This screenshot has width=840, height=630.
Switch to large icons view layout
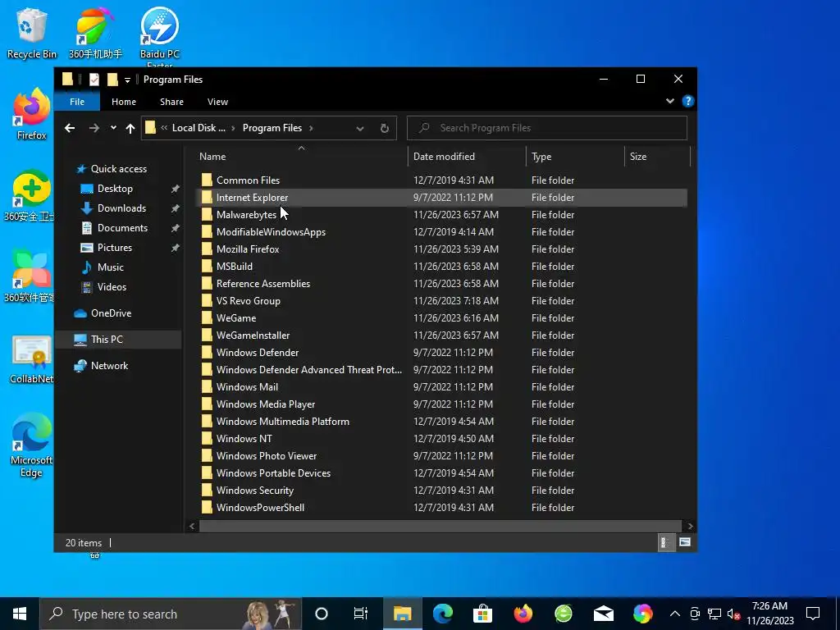[685, 542]
